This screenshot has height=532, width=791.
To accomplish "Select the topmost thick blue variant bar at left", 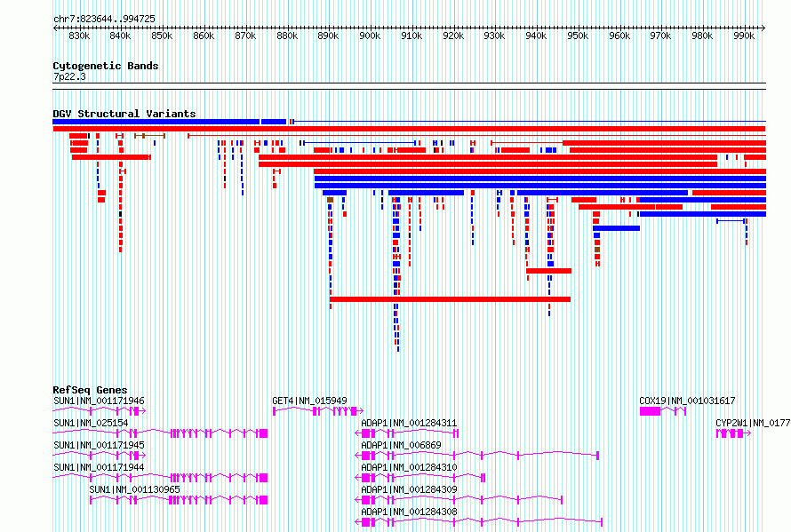I will [156, 122].
